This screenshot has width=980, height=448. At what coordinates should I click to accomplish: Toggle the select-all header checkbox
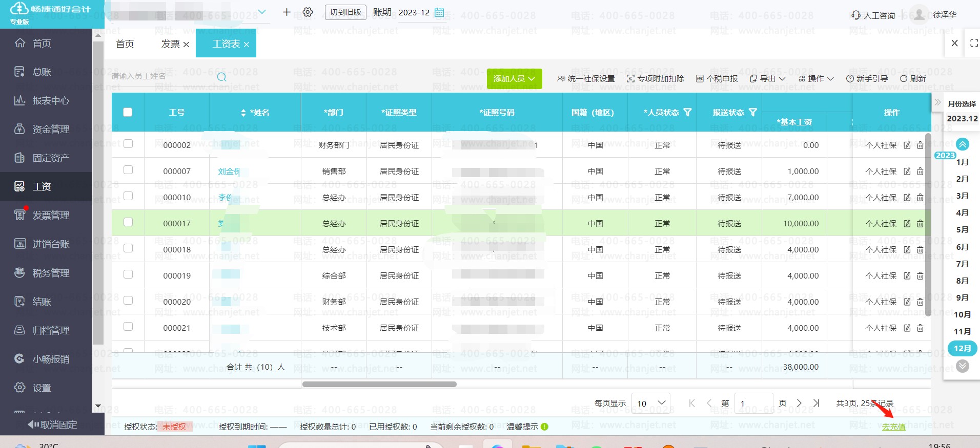128,112
